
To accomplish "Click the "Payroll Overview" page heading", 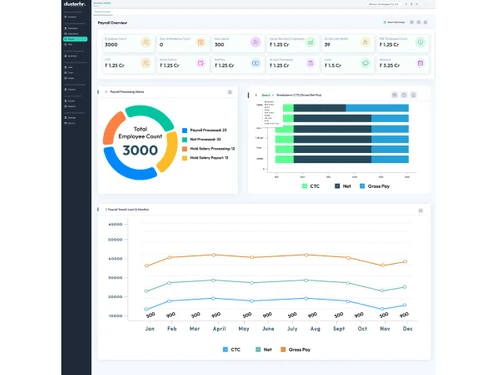I will coord(112,23).
